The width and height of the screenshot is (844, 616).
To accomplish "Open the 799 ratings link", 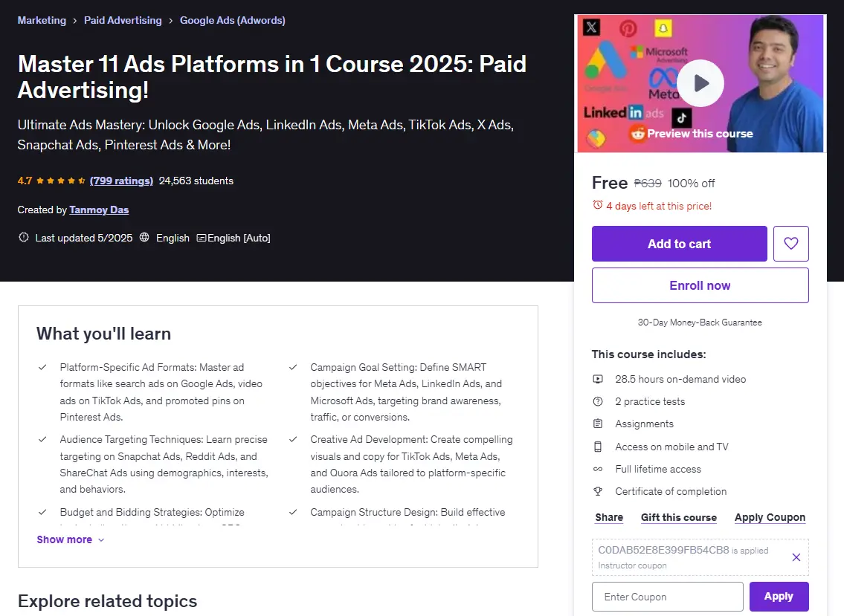I will click(x=122, y=181).
